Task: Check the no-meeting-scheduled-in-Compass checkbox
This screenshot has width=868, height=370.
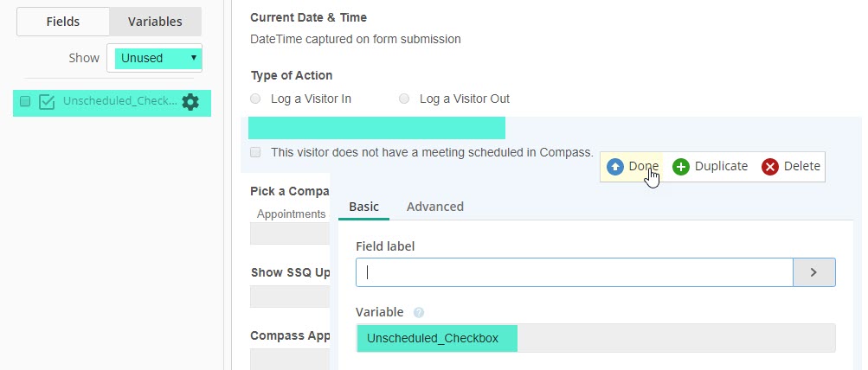Action: (255, 152)
